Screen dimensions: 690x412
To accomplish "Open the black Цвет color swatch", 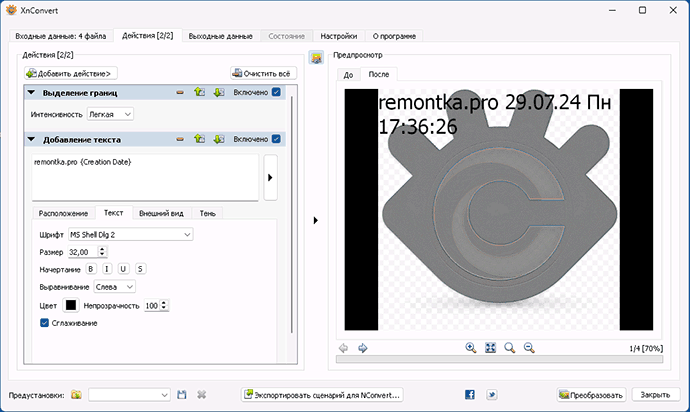I will pos(70,305).
